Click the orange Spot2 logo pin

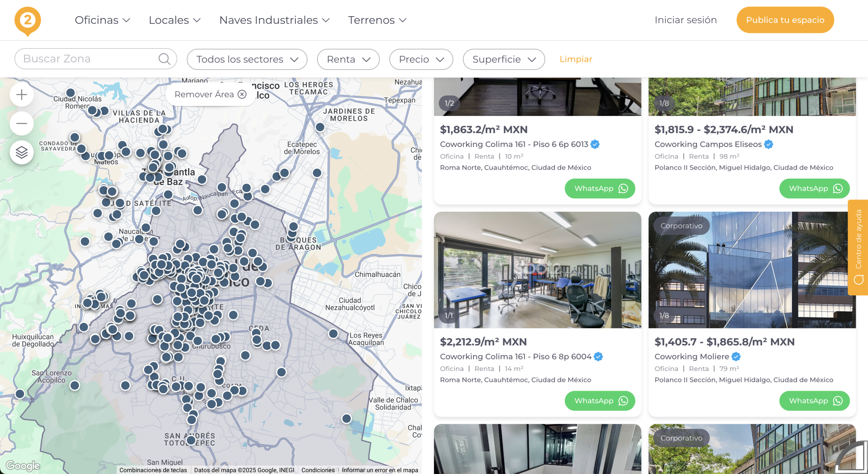[27, 21]
